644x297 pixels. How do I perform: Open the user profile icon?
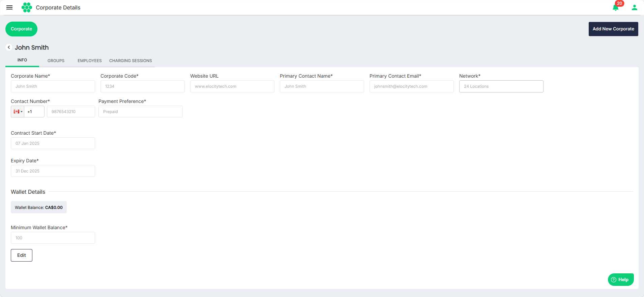click(634, 7)
